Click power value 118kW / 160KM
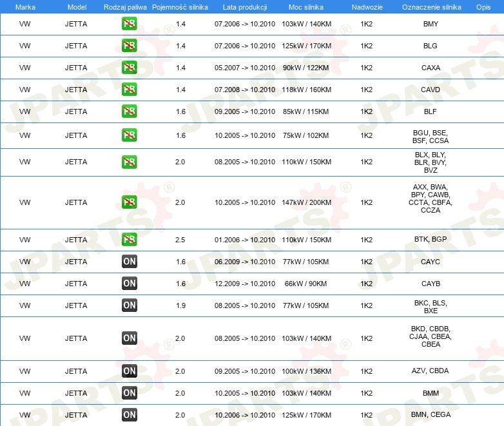Image resolution: width=504 pixels, height=426 pixels. [x=306, y=90]
